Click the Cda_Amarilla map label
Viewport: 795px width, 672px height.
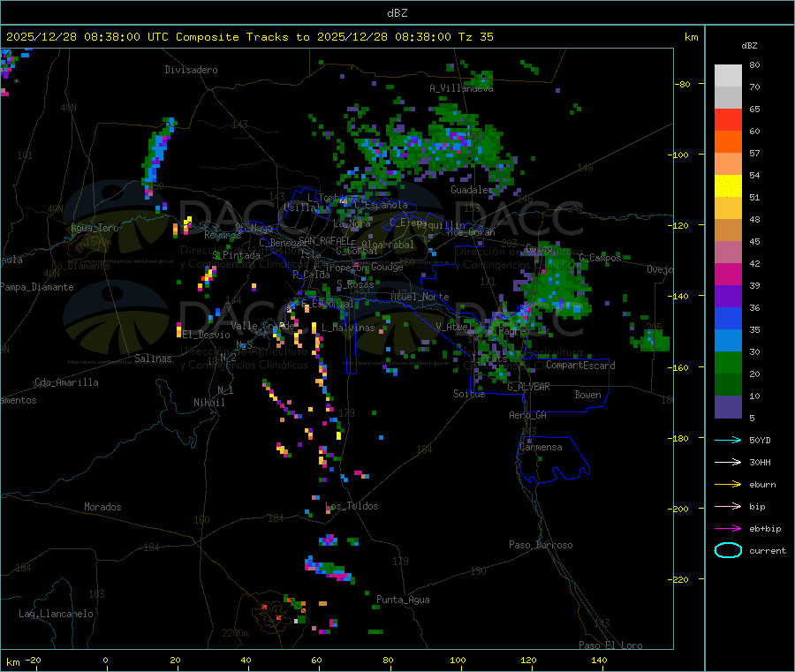[x=66, y=382]
